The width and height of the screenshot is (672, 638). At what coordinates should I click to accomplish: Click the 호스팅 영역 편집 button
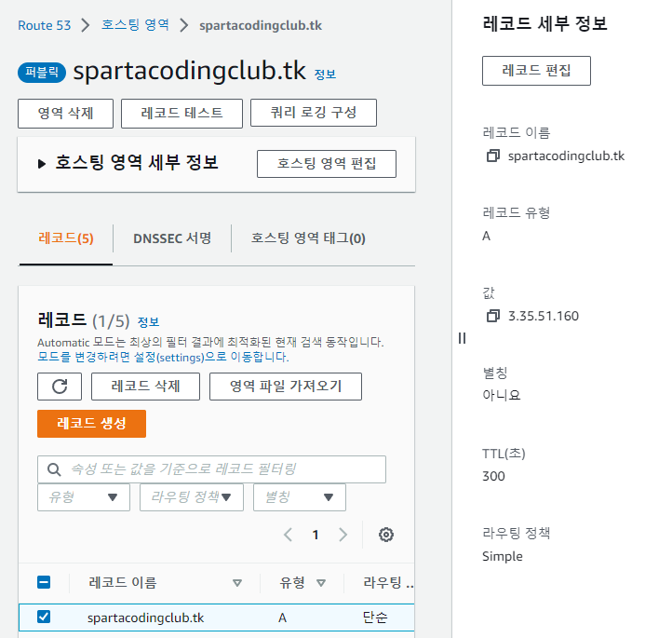pyautogui.click(x=327, y=164)
